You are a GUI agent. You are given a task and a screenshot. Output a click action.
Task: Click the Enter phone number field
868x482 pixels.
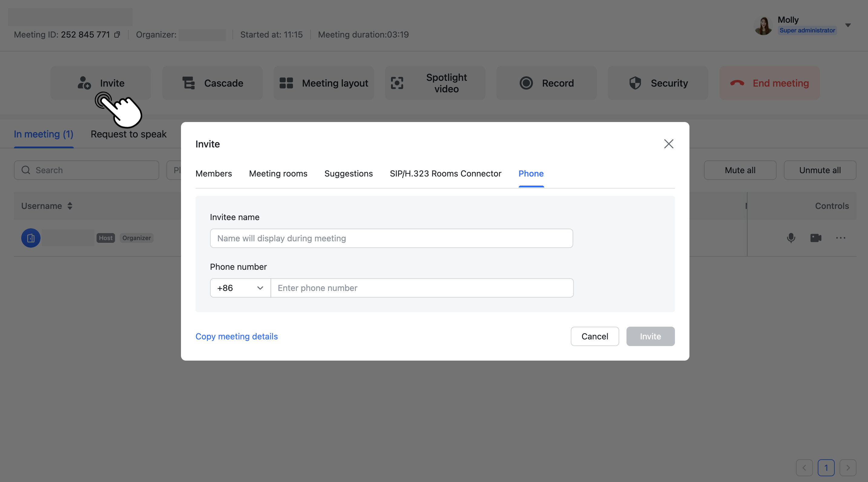click(x=422, y=288)
